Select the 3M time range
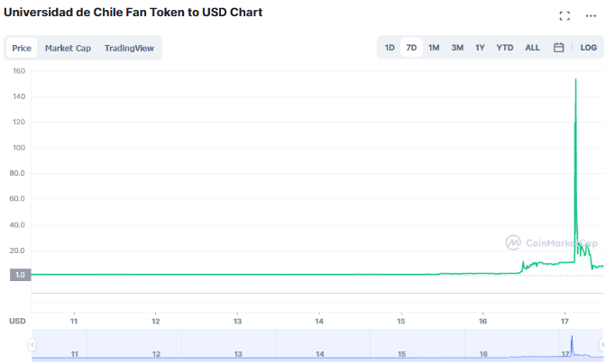Viewport: 606px width, 364px height. tap(457, 48)
